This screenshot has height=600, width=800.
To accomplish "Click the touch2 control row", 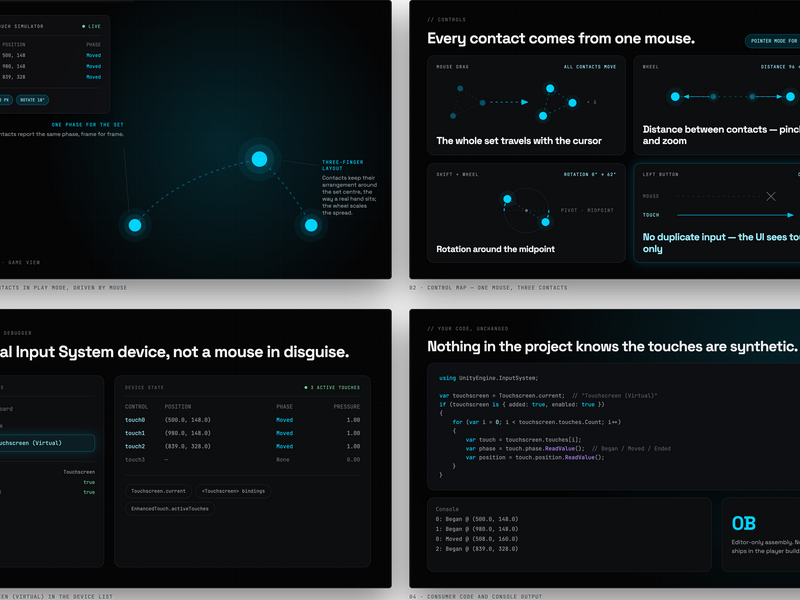I will 242,446.
